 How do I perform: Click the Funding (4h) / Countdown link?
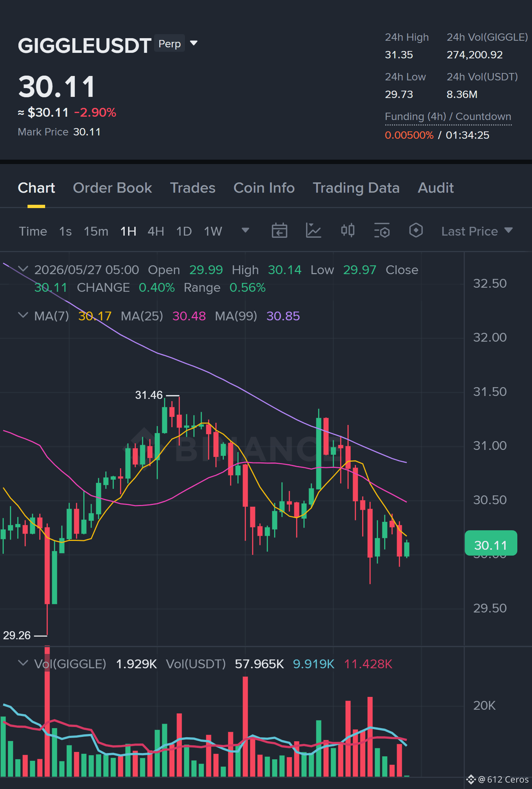pos(448,117)
